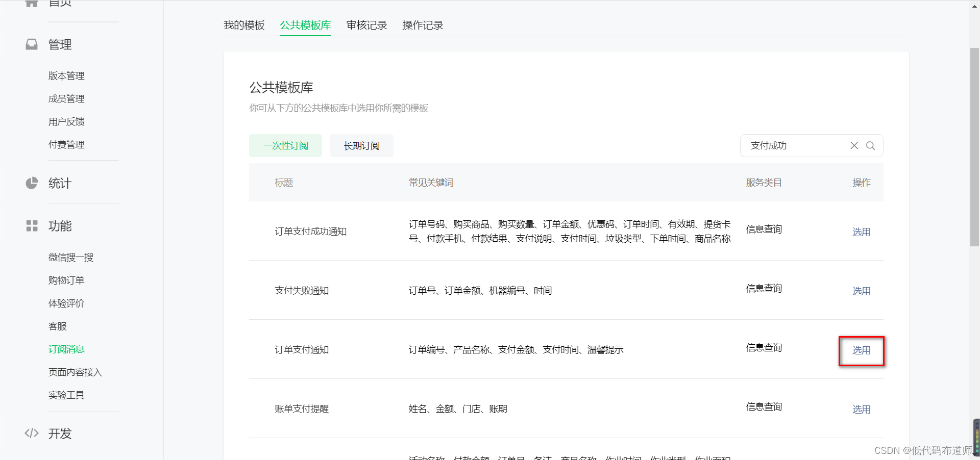This screenshot has width=980, height=460.
Task: Open 成员管理 in the sidebar
Action: pos(66,98)
